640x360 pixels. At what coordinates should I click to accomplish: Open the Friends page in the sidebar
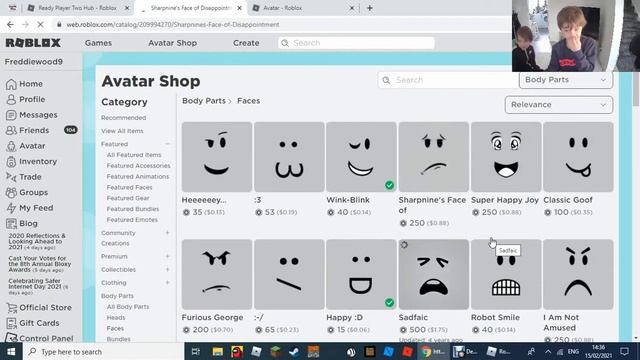coord(27,130)
